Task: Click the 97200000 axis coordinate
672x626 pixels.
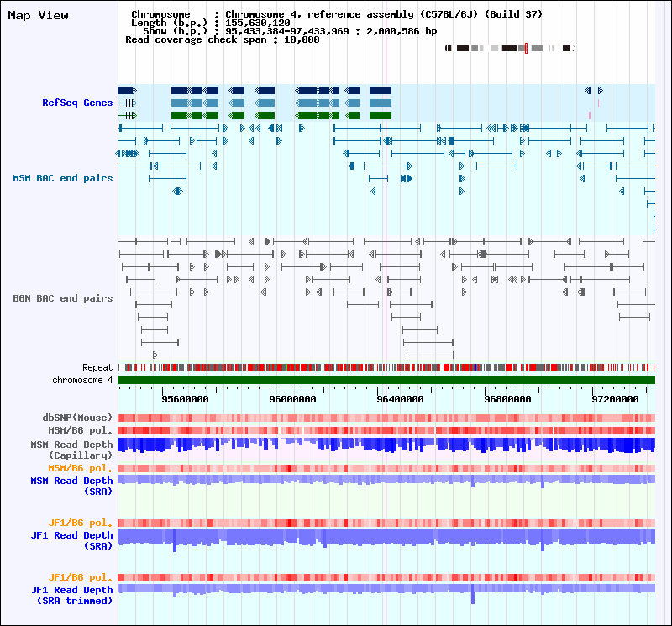Action: point(615,399)
